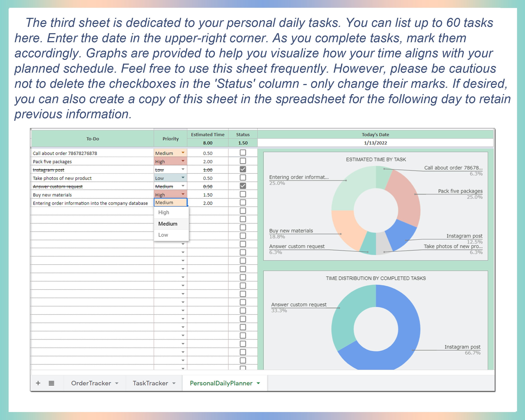Switch to the OrderTracker tab
The height and width of the screenshot is (420, 525).
91,383
